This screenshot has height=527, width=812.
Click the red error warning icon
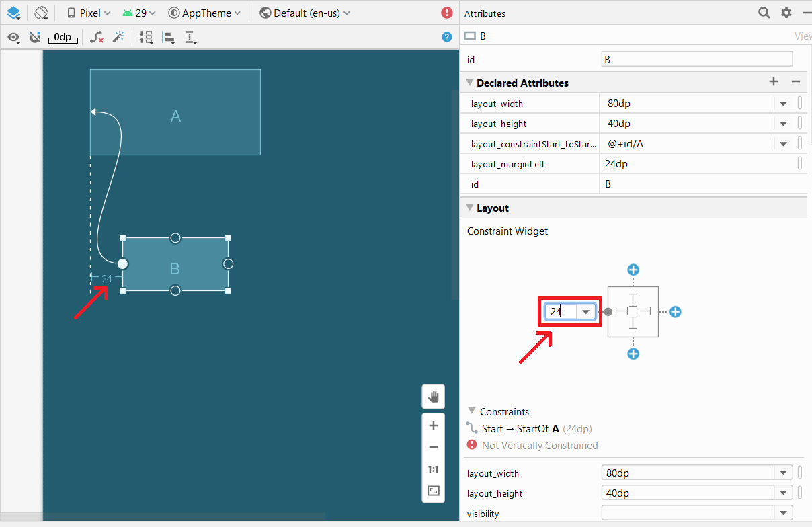coord(447,13)
